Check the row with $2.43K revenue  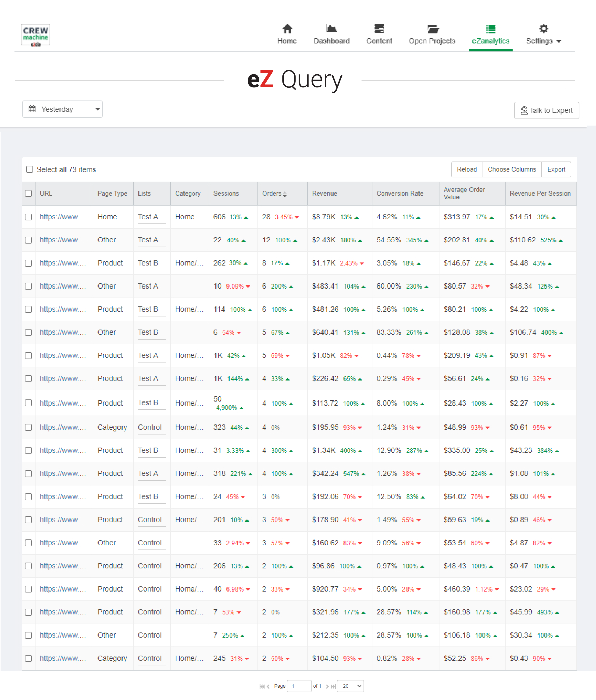click(28, 240)
